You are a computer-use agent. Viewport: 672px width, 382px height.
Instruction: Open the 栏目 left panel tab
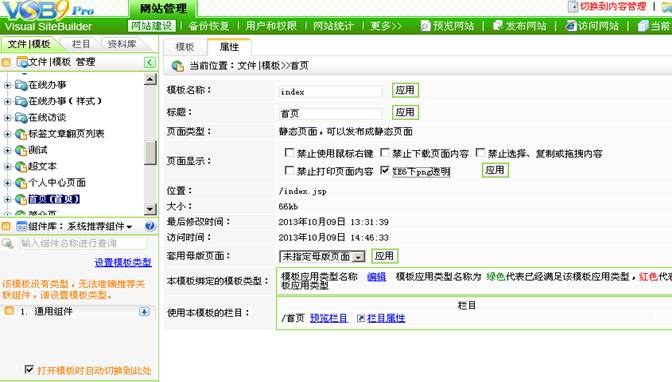(81, 44)
